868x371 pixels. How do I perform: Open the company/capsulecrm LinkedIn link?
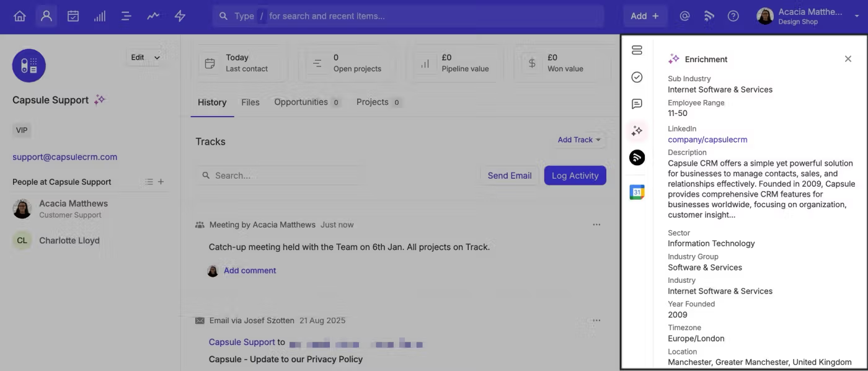coord(707,140)
